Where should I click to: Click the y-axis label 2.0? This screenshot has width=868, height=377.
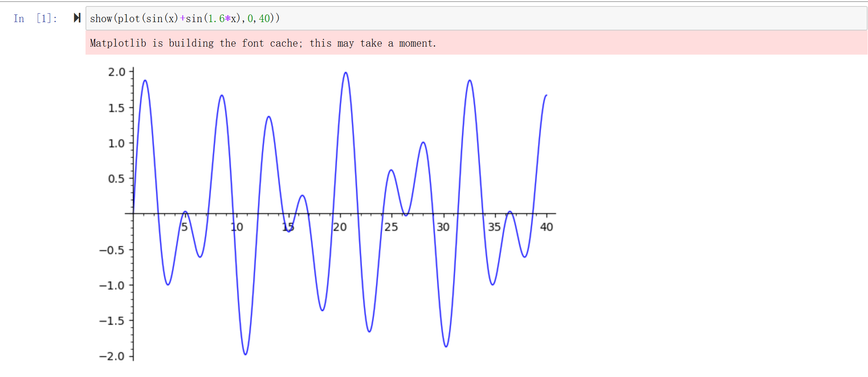coord(117,72)
